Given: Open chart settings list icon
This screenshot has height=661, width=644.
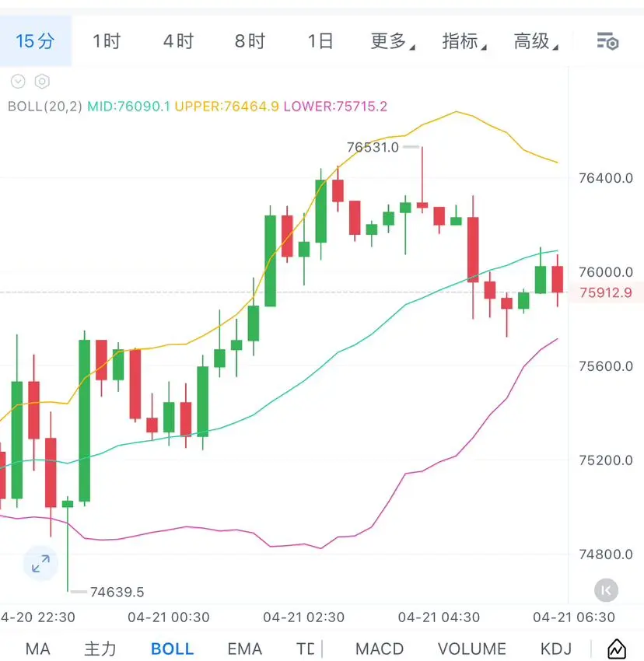Looking at the screenshot, I should 607,41.
